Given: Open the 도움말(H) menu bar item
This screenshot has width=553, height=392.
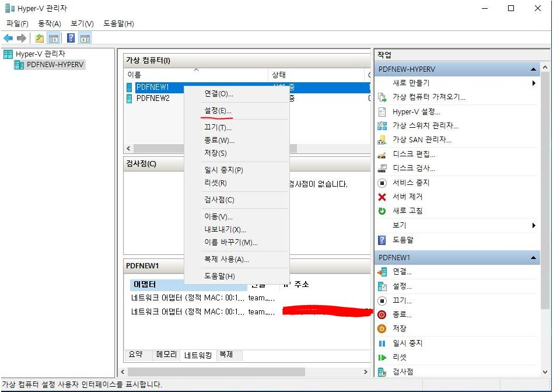Looking at the screenshot, I should pos(118,24).
